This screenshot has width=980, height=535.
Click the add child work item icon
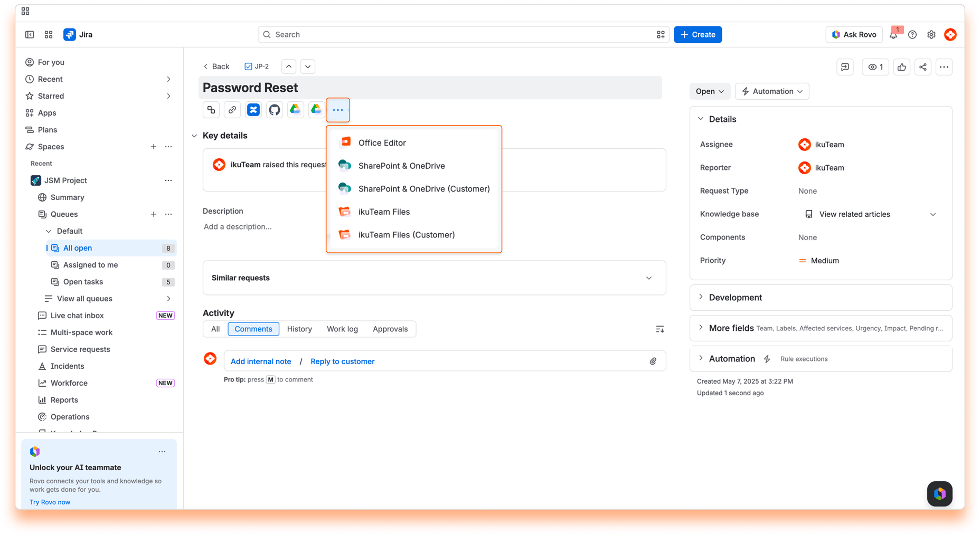point(211,110)
